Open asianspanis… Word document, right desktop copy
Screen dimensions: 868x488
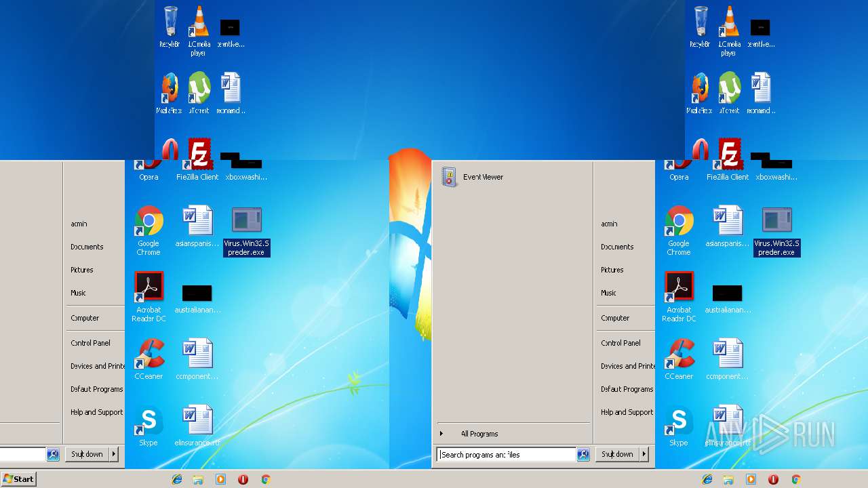[x=728, y=226]
